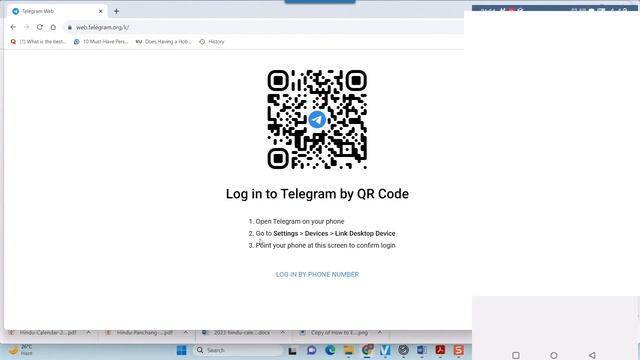Open the '10 Must-Have Pers...' bookmark
This screenshot has height=360, width=640.
101,42
